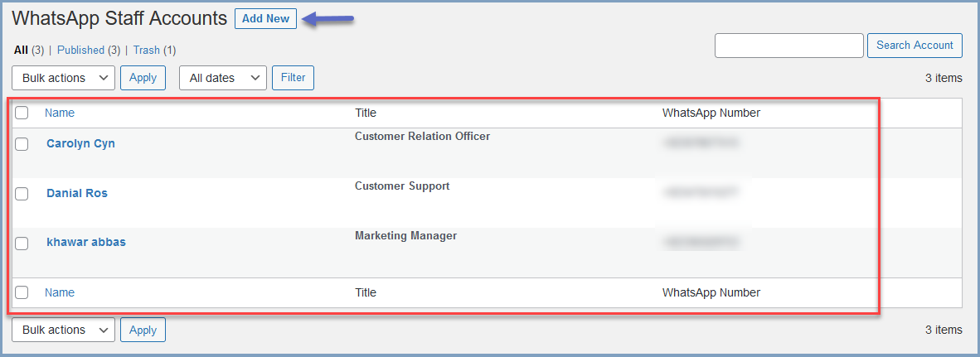Screen dimensions: 980x357
Task: Sort by Name in footer row
Action: pos(60,292)
